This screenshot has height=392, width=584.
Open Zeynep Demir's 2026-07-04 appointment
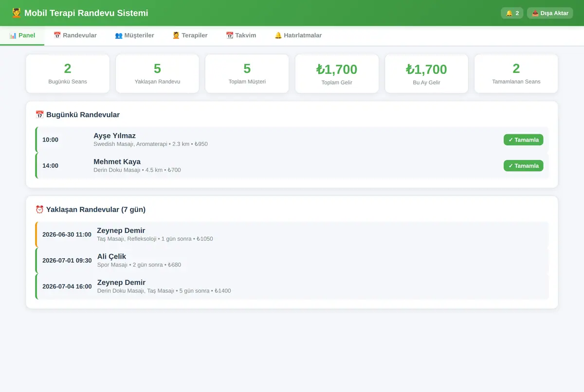(292, 286)
